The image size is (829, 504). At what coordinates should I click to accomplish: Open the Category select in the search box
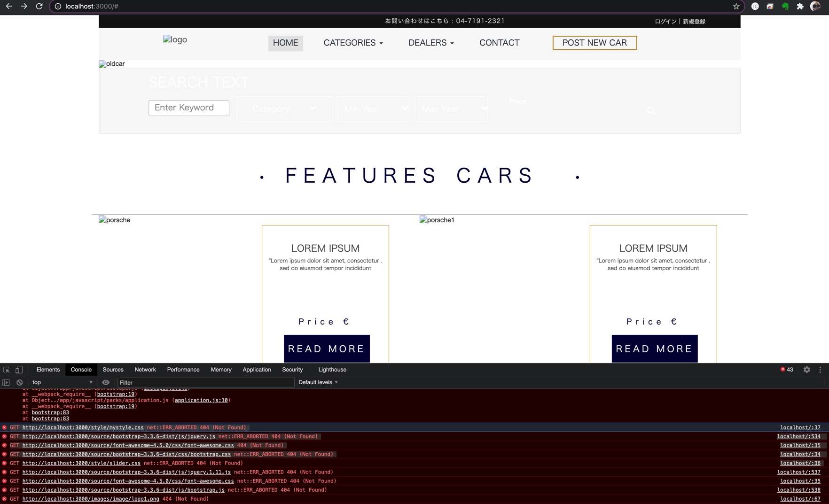point(284,109)
